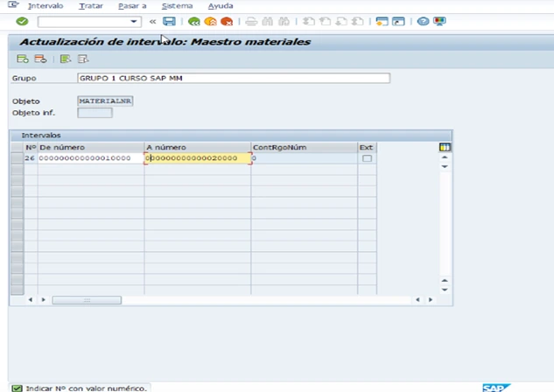The image size is (554, 392).
Task: Click bottom page-down arrow of table scrollbar
Action: tap(445, 290)
